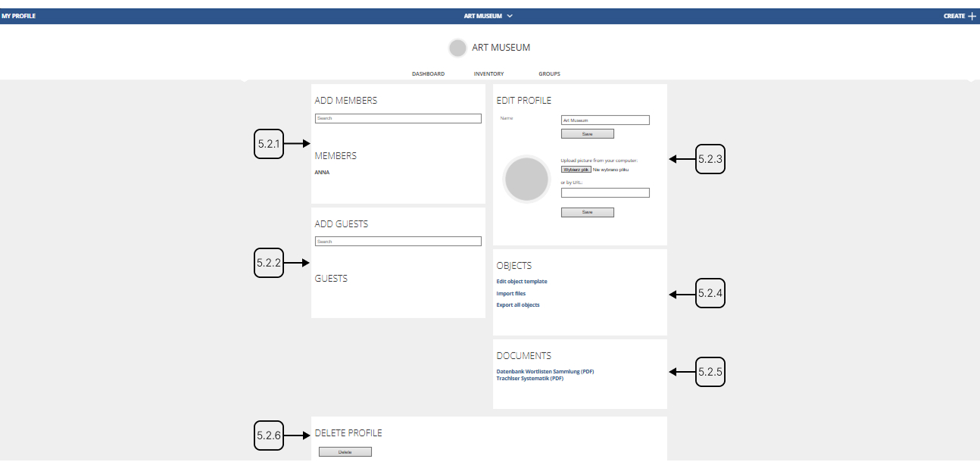Click the large profile picture placeholder
This screenshot has height=462, width=980.
pyautogui.click(x=526, y=179)
